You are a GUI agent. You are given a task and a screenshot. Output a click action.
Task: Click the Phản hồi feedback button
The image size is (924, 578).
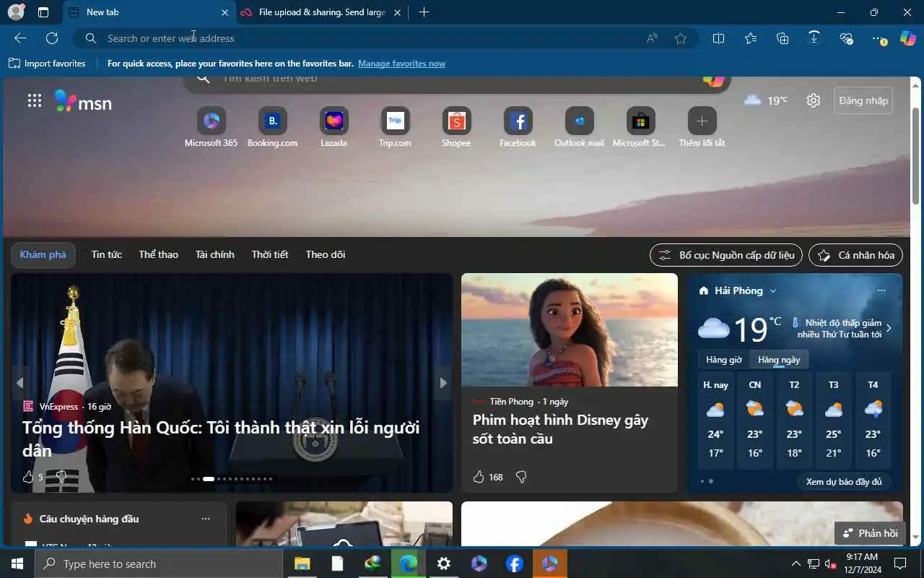point(870,533)
